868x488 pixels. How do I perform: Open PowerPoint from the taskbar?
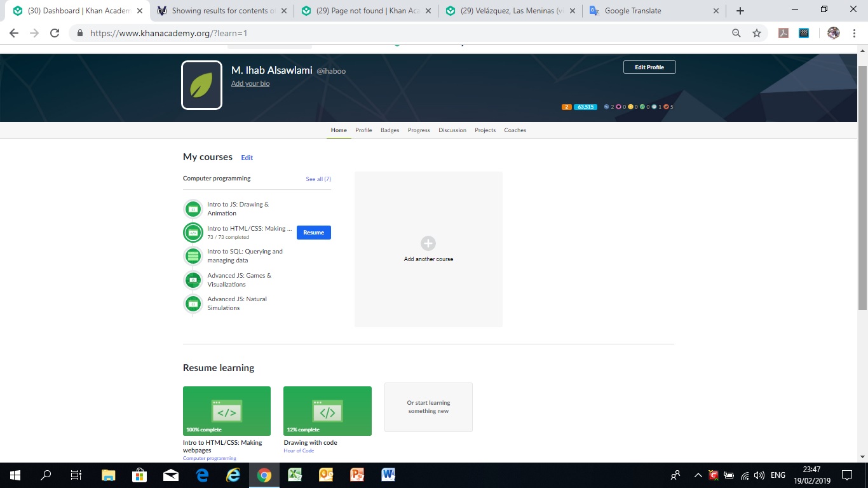click(357, 475)
